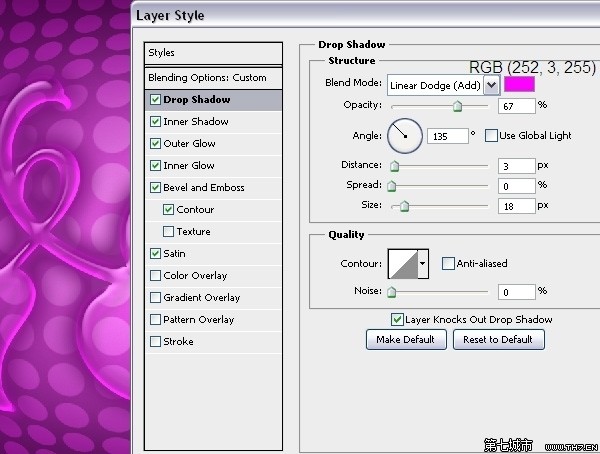Expand the Blend Mode dropdown
This screenshot has height=454, width=600.
pos(491,86)
